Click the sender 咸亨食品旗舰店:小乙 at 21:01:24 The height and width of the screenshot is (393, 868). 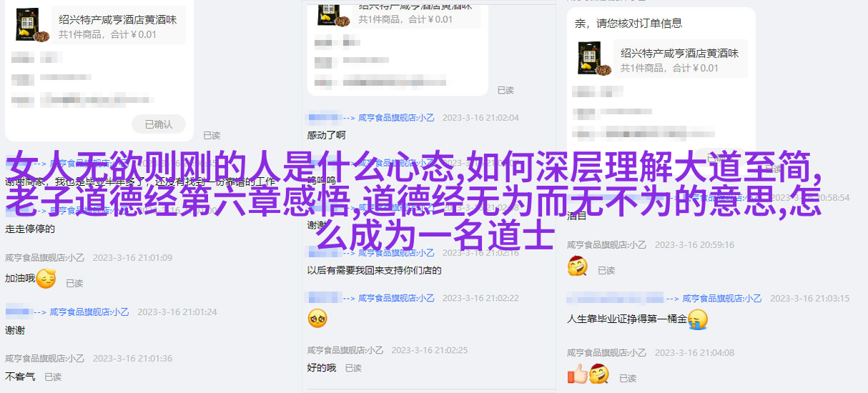tap(91, 312)
